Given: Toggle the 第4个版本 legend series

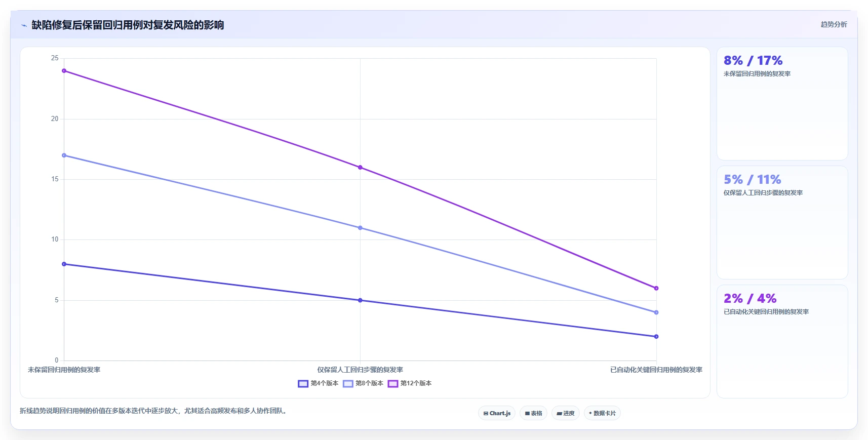Looking at the screenshot, I should click(x=318, y=383).
